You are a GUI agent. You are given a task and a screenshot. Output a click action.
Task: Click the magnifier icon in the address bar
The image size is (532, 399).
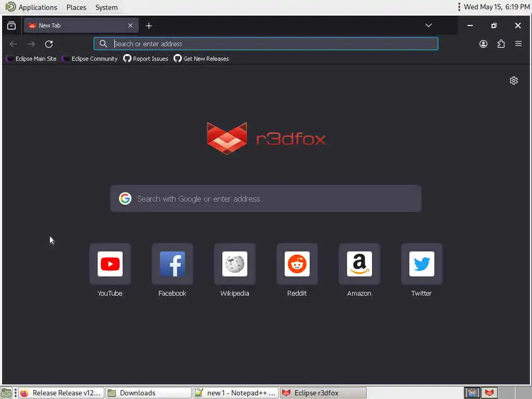[103, 44]
